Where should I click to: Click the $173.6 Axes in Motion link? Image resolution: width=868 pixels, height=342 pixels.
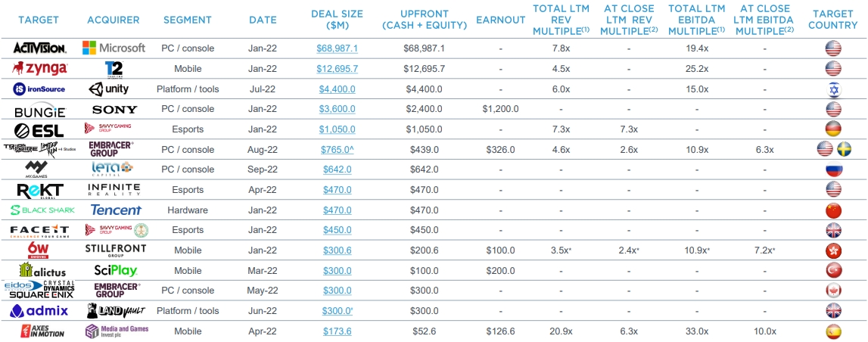tap(338, 331)
